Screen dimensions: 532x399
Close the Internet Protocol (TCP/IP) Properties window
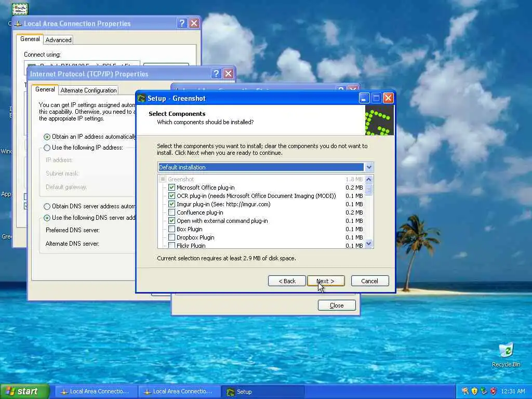click(229, 74)
